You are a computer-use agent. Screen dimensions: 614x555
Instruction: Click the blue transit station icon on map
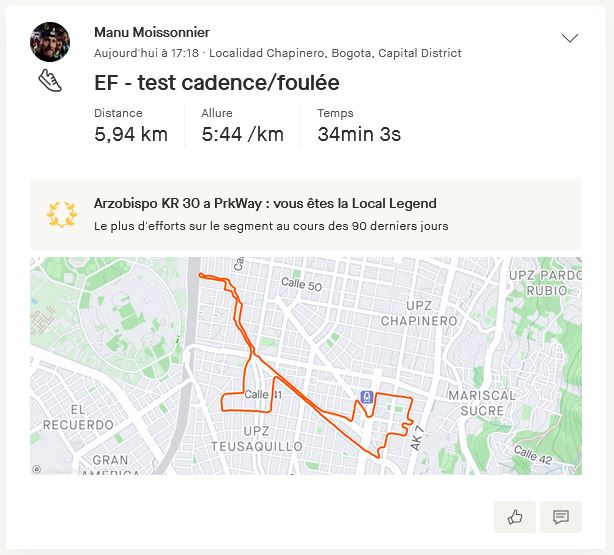[367, 397]
